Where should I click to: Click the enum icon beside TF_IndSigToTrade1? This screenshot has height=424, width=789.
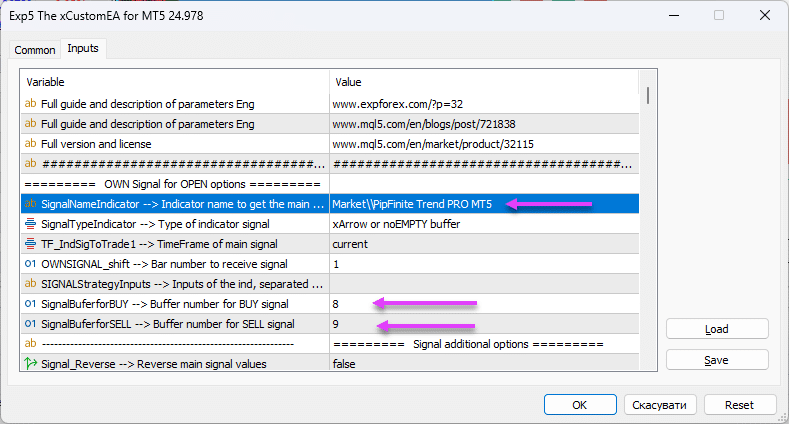coord(30,244)
